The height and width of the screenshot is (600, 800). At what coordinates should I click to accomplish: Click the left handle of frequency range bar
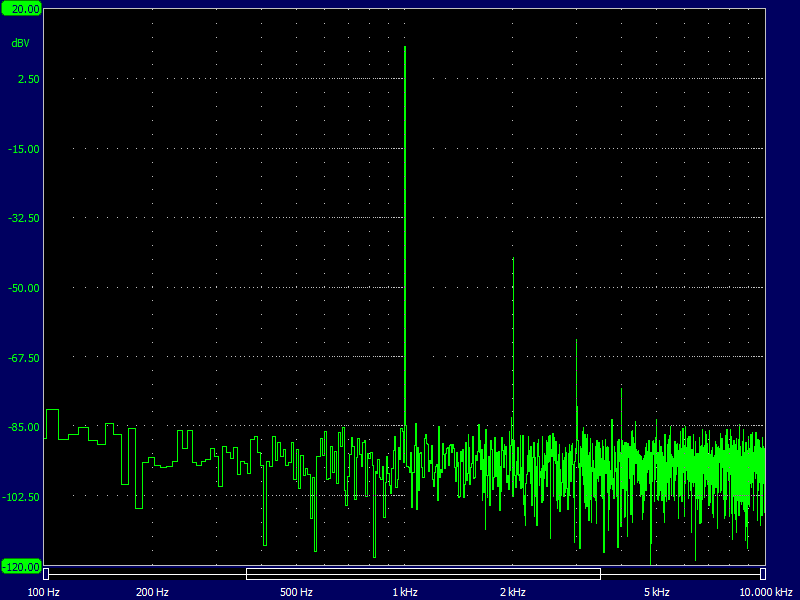coord(46,574)
